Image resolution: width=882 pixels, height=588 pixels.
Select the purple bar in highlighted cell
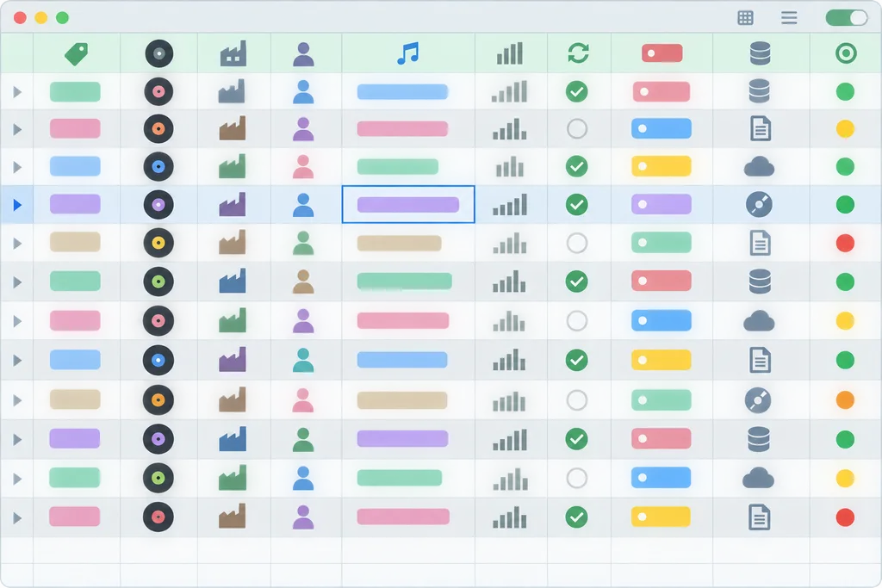[x=407, y=205]
